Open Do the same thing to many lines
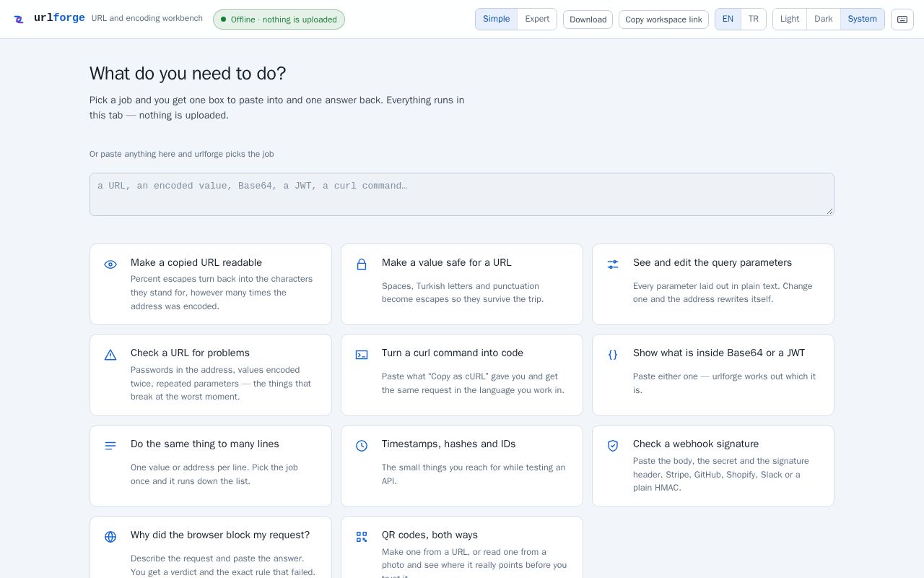This screenshot has height=578, width=924. click(211, 466)
